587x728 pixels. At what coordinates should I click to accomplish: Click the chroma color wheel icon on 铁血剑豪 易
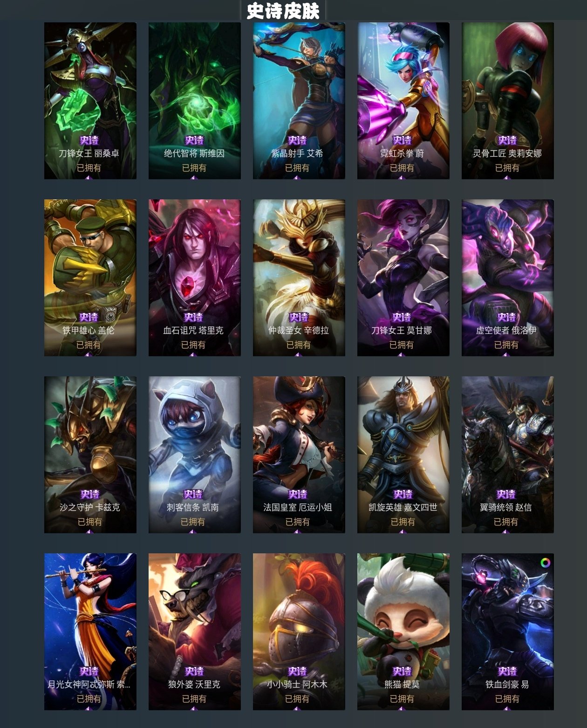(545, 563)
